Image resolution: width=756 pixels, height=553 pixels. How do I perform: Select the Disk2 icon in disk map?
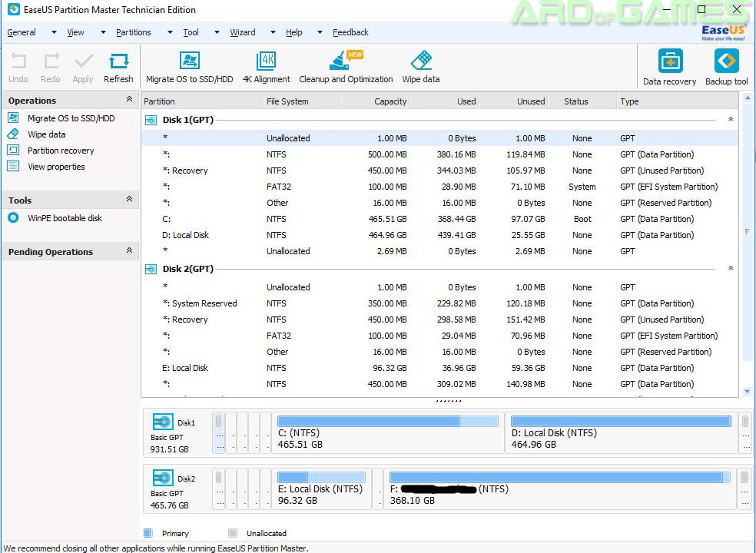163,478
